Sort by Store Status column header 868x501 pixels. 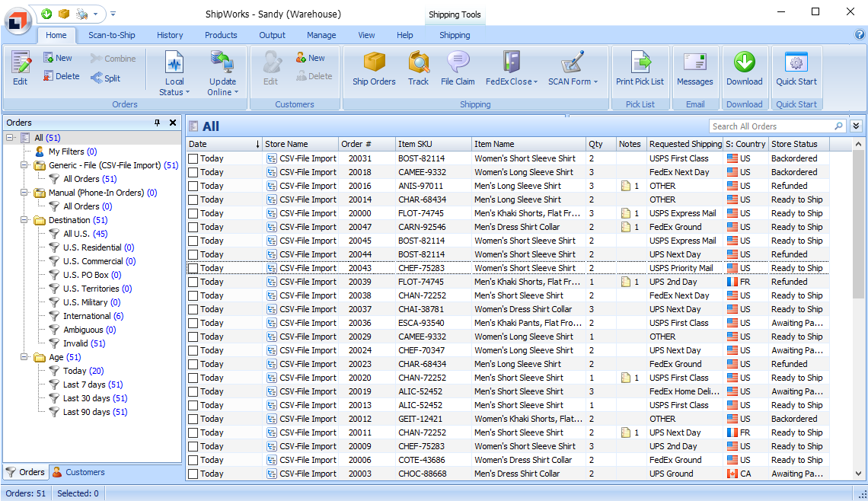pos(799,144)
